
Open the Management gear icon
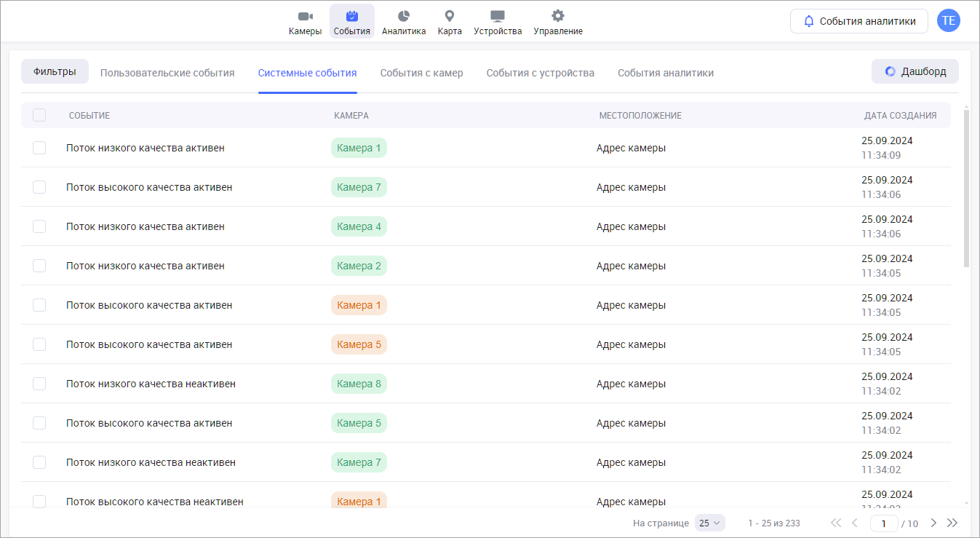(558, 17)
